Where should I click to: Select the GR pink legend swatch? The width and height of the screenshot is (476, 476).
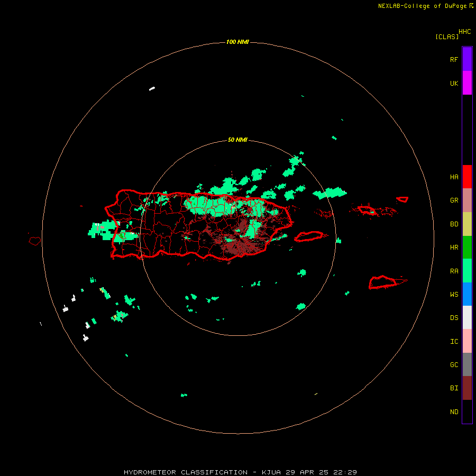click(467, 200)
